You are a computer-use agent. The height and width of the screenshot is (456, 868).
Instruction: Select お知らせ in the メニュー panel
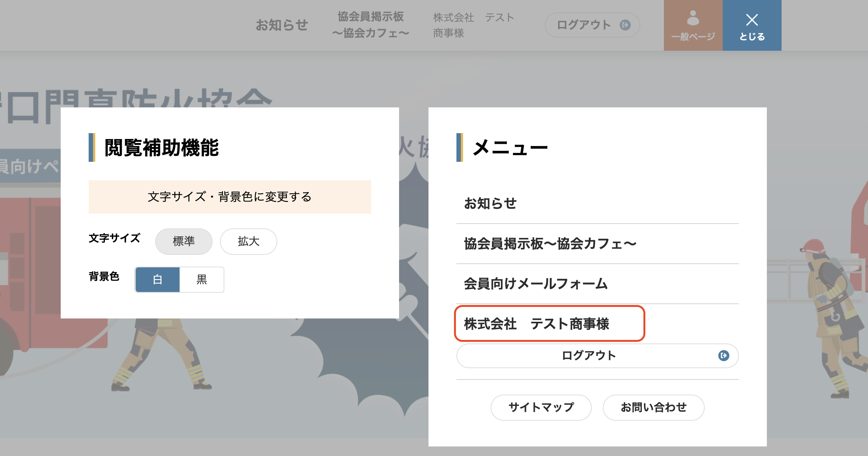point(490,203)
